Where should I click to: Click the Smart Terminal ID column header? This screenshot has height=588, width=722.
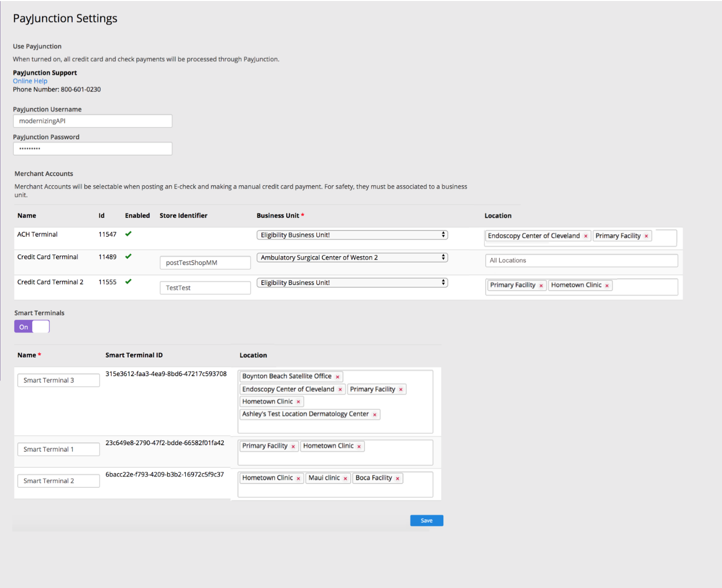tap(134, 355)
